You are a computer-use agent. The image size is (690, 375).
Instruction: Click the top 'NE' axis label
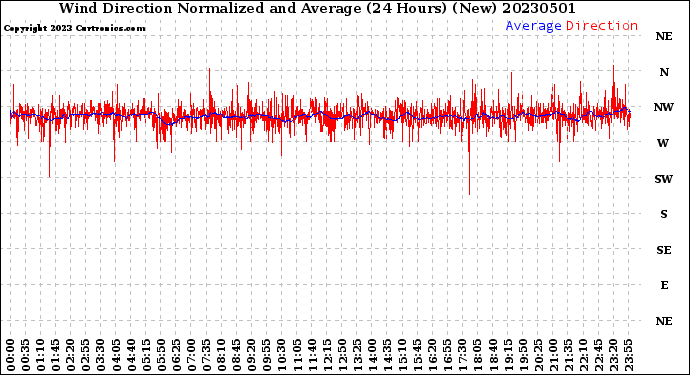tap(664, 37)
